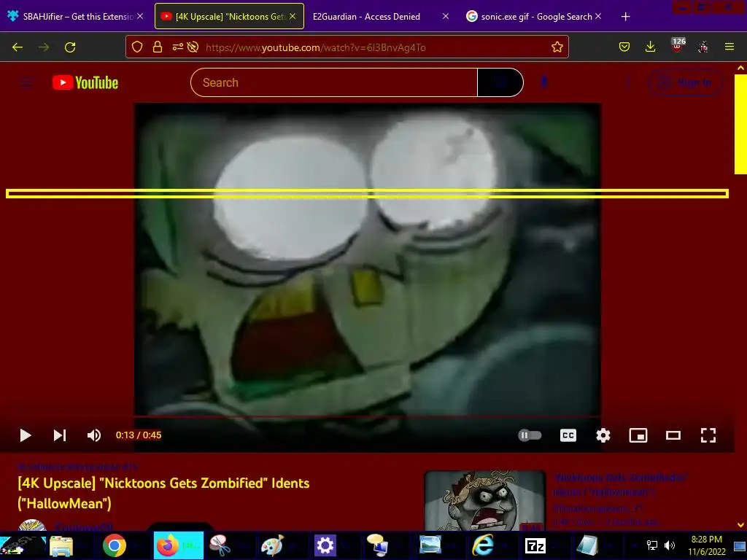Open the YouTube three-dot settings menu
Image resolution: width=747 pixels, height=560 pixels.
(628, 83)
